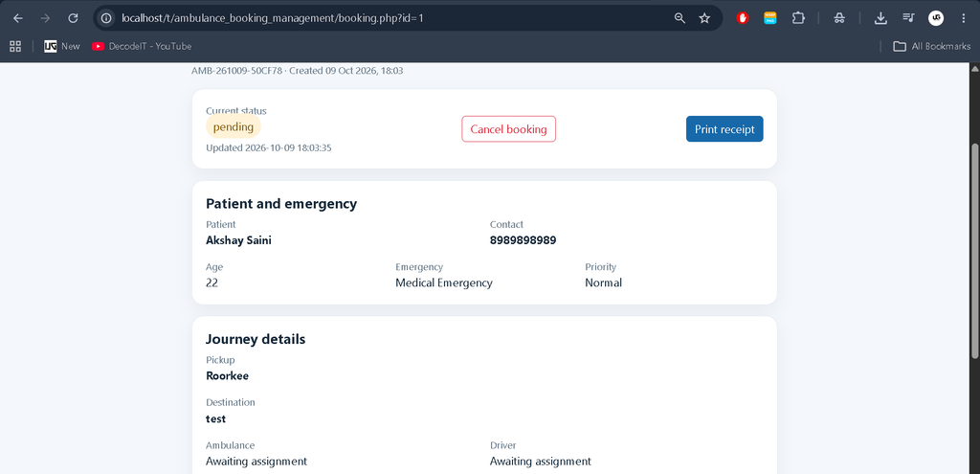Viewport: 980px width, 474px height.
Task: Open All Bookmarks folder
Action: pyautogui.click(x=932, y=46)
